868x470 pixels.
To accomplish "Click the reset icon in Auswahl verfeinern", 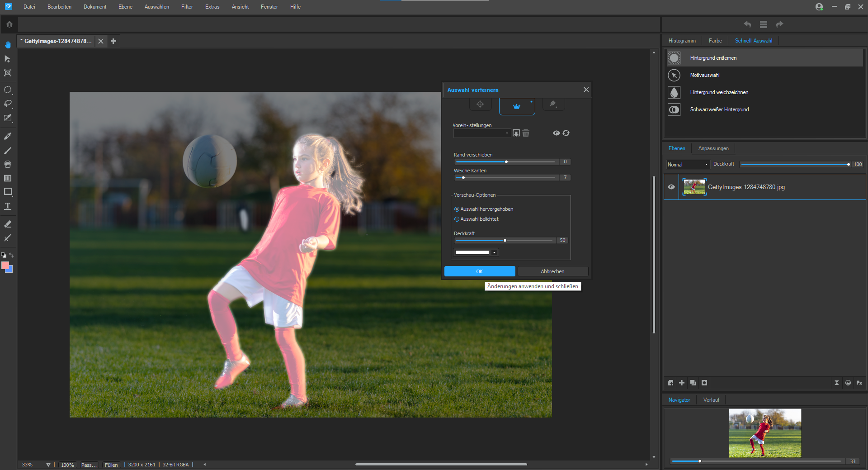I will click(566, 133).
